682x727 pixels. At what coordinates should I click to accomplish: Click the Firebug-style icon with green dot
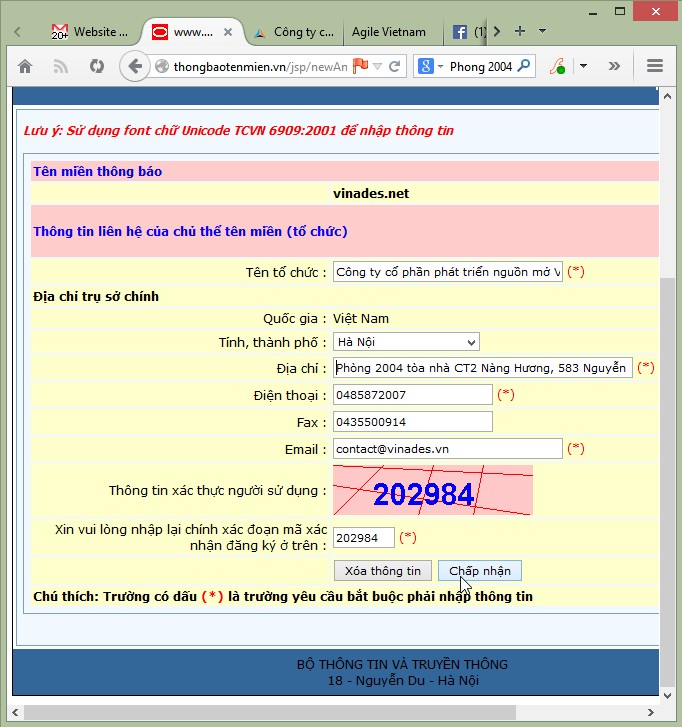click(558, 66)
